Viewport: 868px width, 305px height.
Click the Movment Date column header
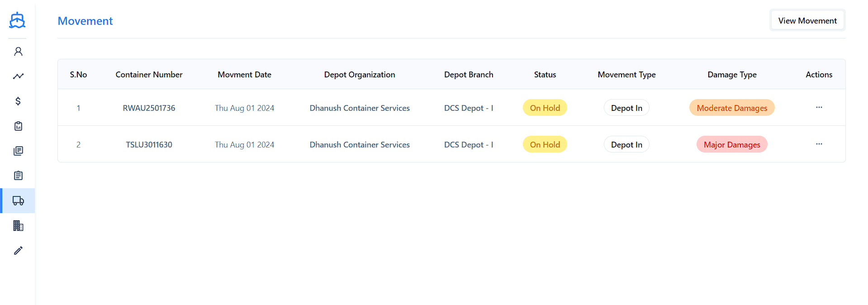244,75
